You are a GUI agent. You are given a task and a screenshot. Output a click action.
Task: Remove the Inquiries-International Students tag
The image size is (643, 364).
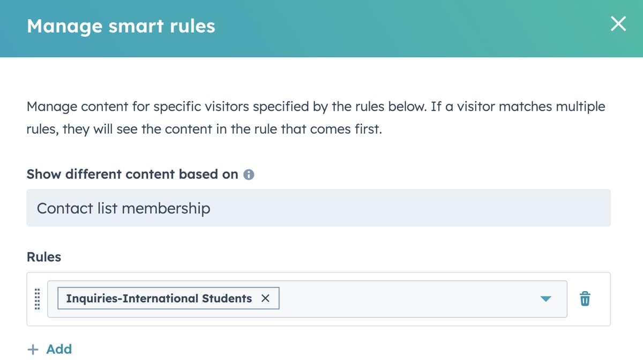[265, 299]
